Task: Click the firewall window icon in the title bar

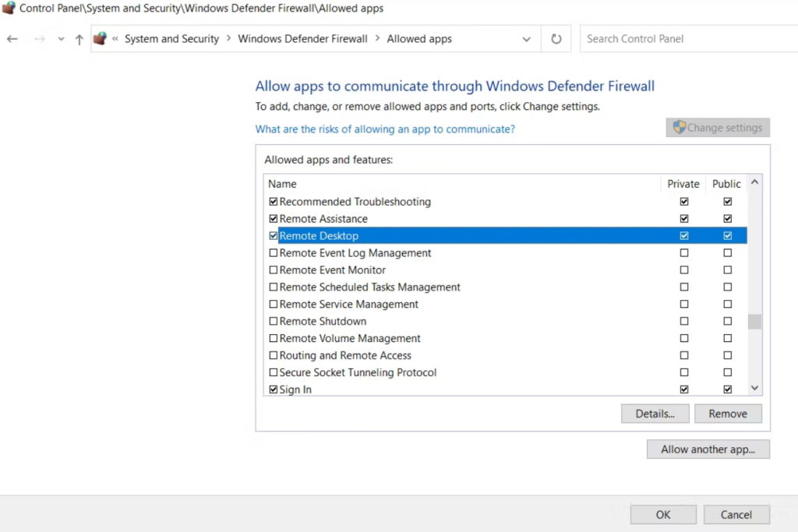Action: click(x=7, y=8)
